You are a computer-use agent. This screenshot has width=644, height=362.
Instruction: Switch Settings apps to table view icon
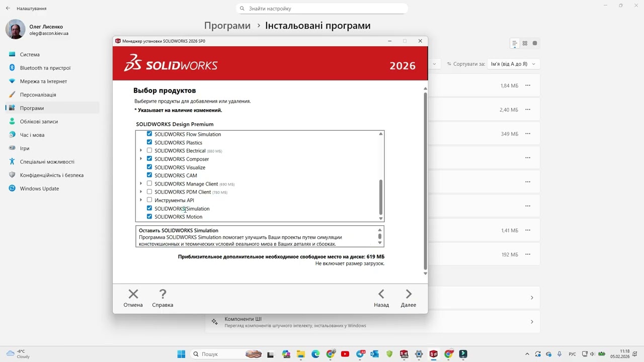535,43
